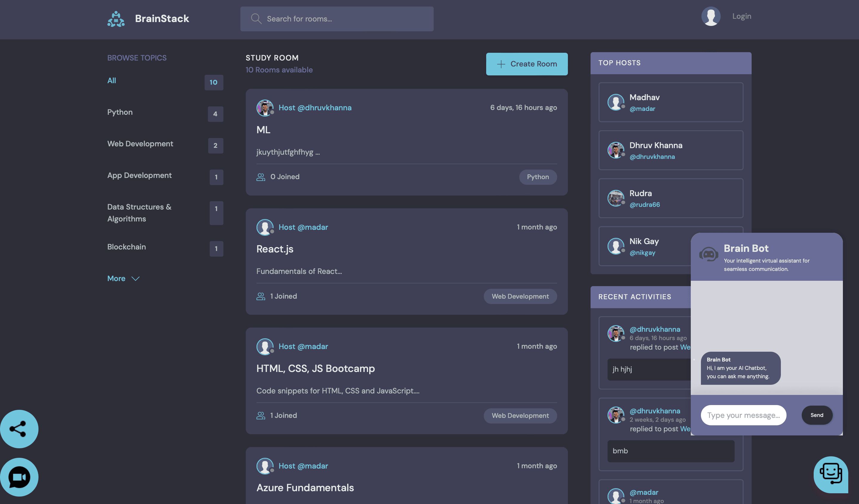Click the share floating button
The width and height of the screenshot is (859, 504).
[x=19, y=429]
